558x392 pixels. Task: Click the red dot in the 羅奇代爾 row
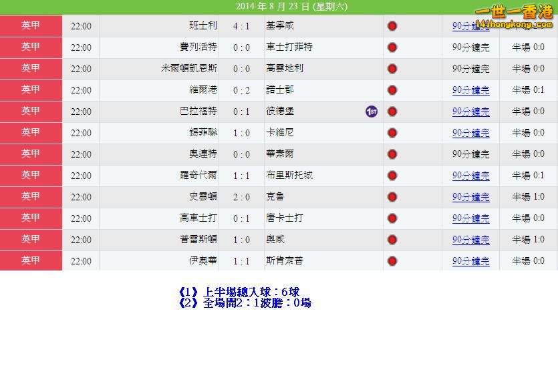392,176
